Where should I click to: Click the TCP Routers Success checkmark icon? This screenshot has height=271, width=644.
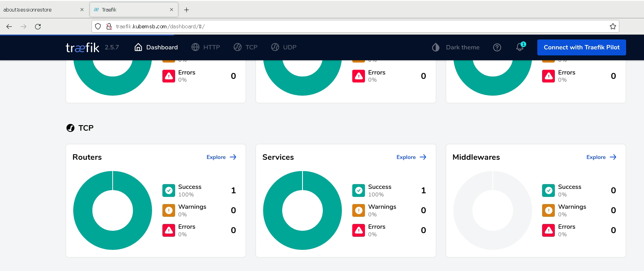tap(169, 190)
